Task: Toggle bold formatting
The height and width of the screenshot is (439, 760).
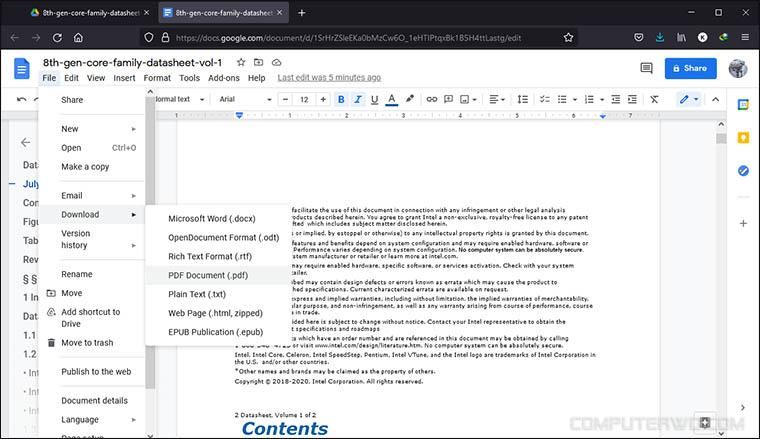Action: (341, 99)
